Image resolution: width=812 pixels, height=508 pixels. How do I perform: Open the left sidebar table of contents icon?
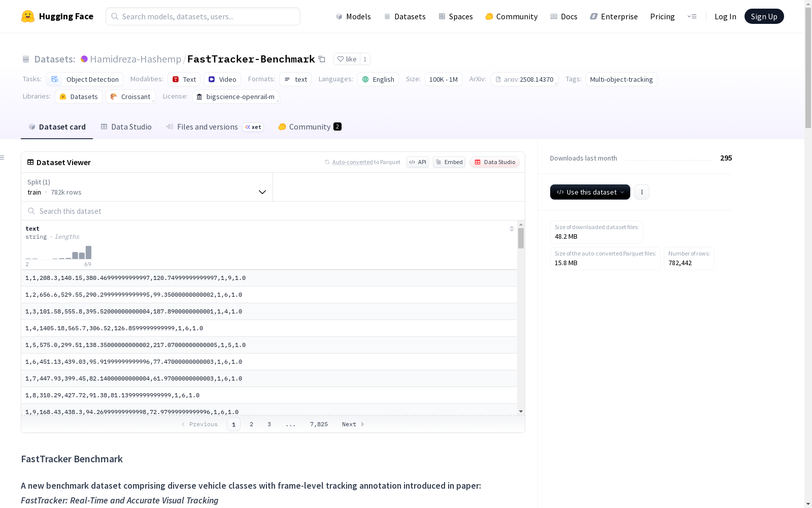[3, 157]
